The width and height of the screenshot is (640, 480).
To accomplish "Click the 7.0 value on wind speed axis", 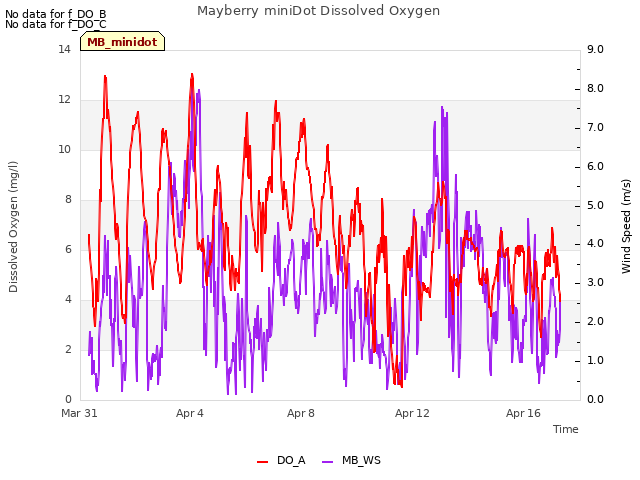I will point(596,128).
